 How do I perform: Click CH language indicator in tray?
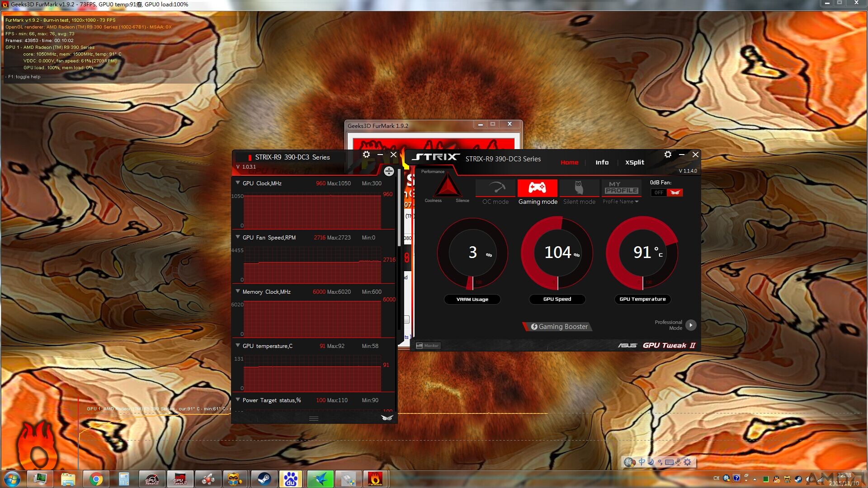[716, 479]
